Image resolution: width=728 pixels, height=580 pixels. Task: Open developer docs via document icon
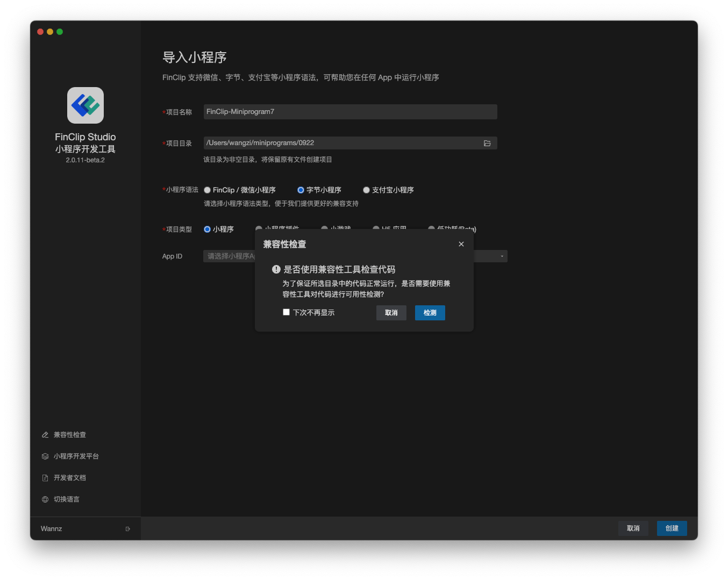click(x=45, y=477)
